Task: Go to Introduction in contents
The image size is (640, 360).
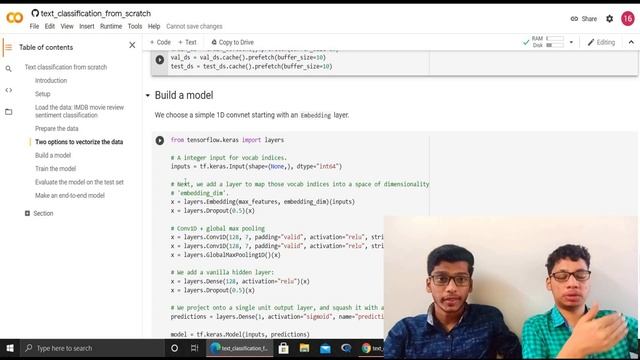Action: point(51,80)
